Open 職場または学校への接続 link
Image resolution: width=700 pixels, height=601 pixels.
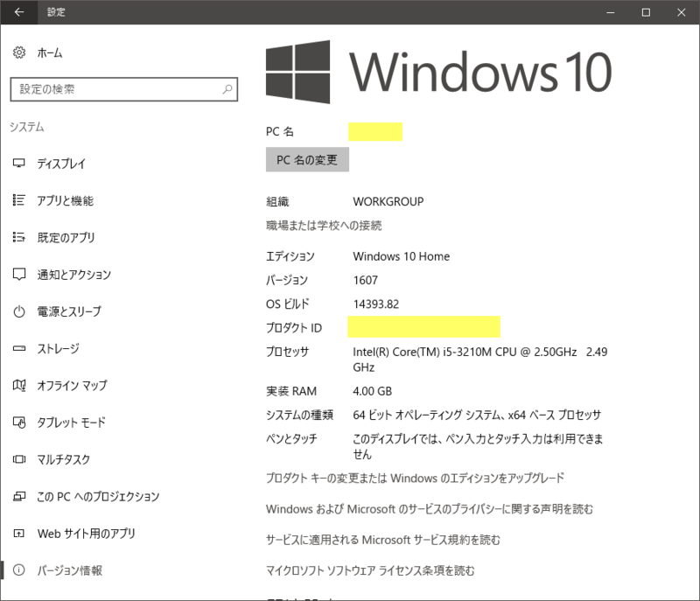(324, 226)
